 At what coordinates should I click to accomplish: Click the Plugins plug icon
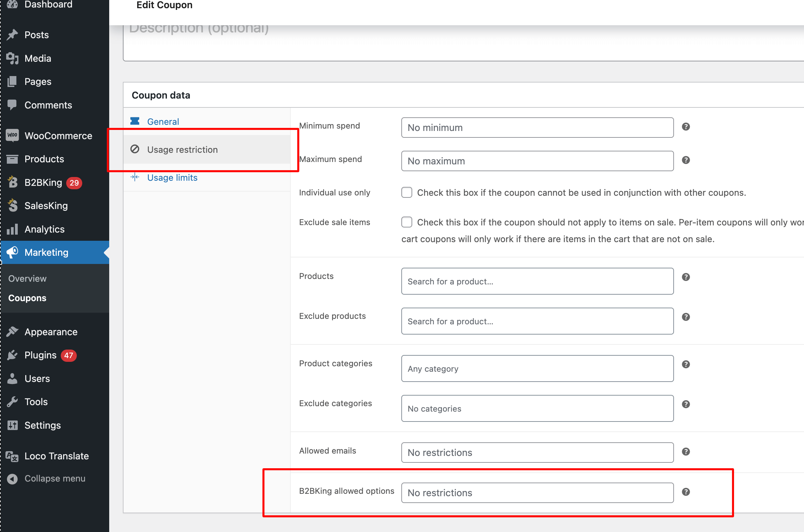[13, 355]
